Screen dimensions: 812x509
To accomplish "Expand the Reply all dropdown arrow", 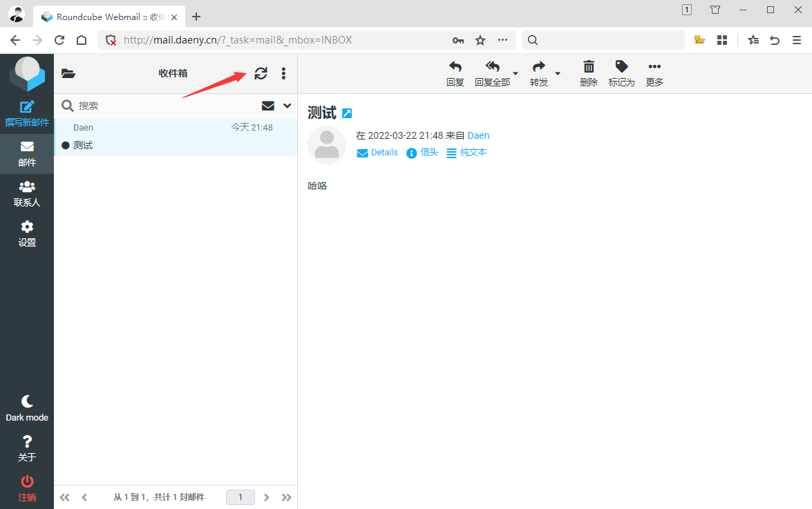I will [516, 73].
